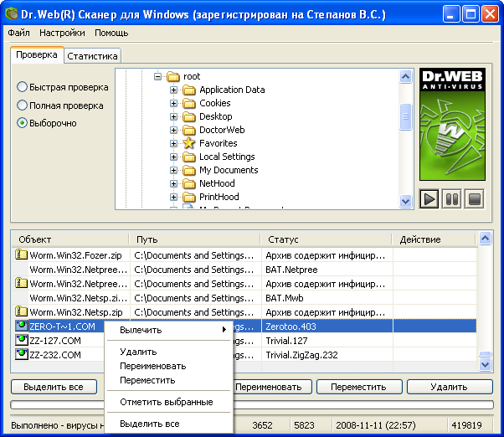Switch to the Статистика tab
Screen dimensions: 504x437
click(x=93, y=56)
